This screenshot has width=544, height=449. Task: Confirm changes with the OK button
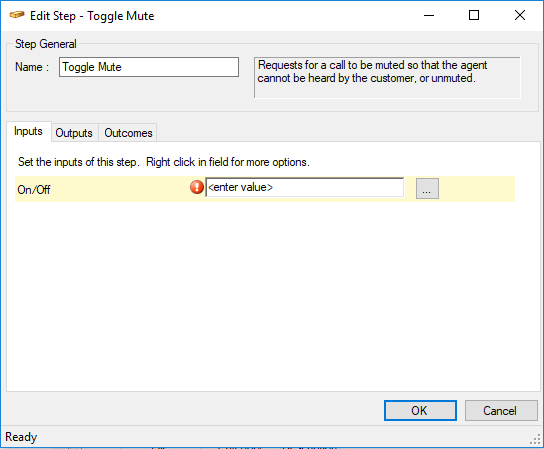click(420, 410)
